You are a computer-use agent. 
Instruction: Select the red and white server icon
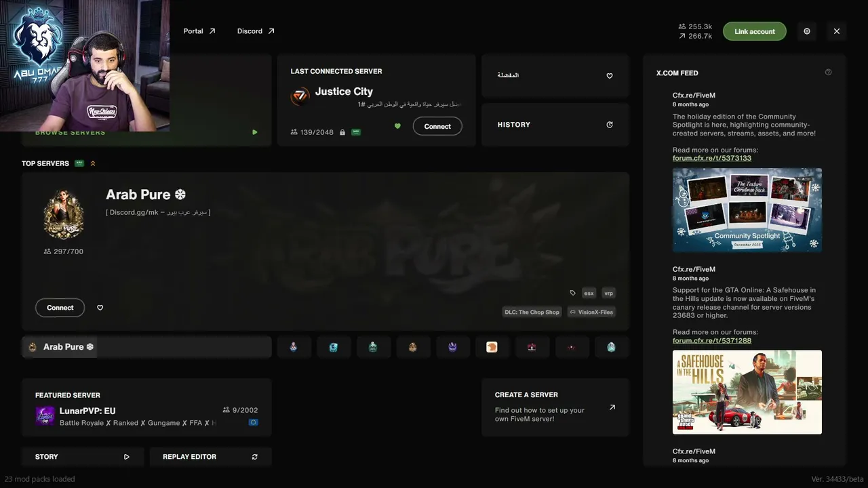(532, 347)
